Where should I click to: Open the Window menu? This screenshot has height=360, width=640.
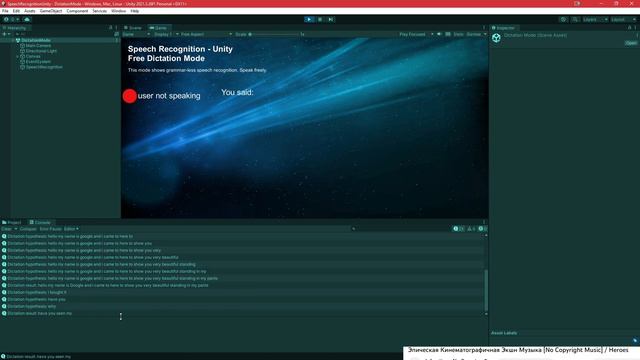119,11
